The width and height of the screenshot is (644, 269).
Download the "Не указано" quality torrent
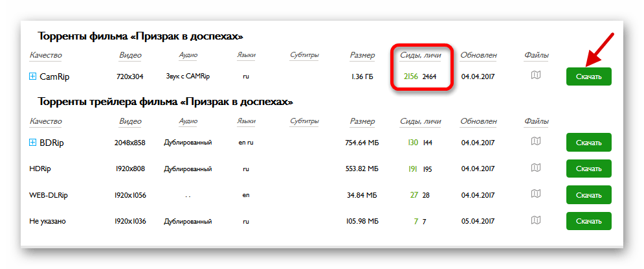point(588,221)
